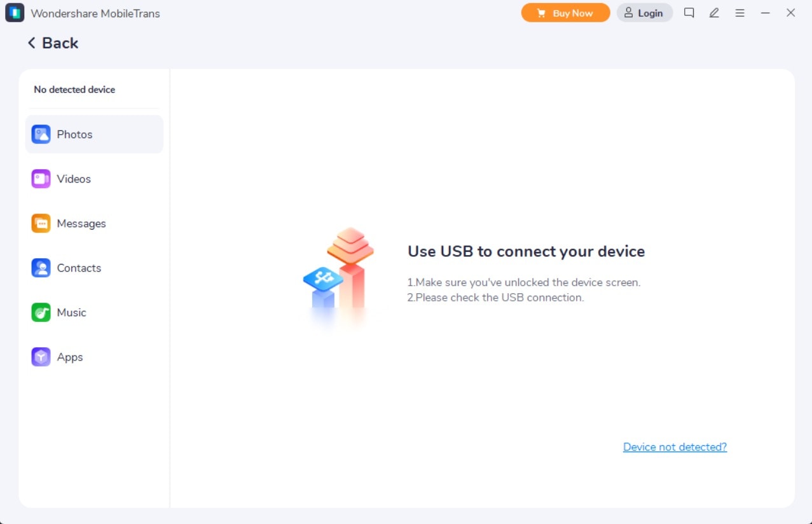Click the USB connection illustration
The width and height of the screenshot is (812, 524).
338,278
